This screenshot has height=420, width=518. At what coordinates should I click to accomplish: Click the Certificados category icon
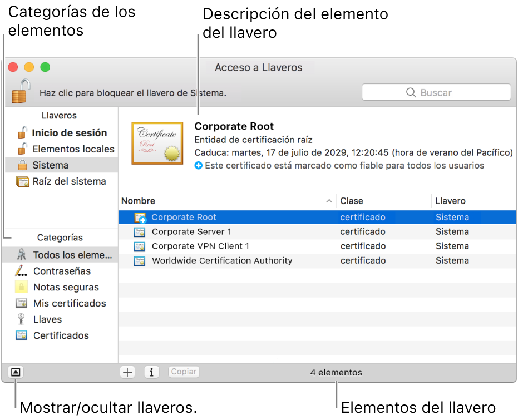(22, 335)
